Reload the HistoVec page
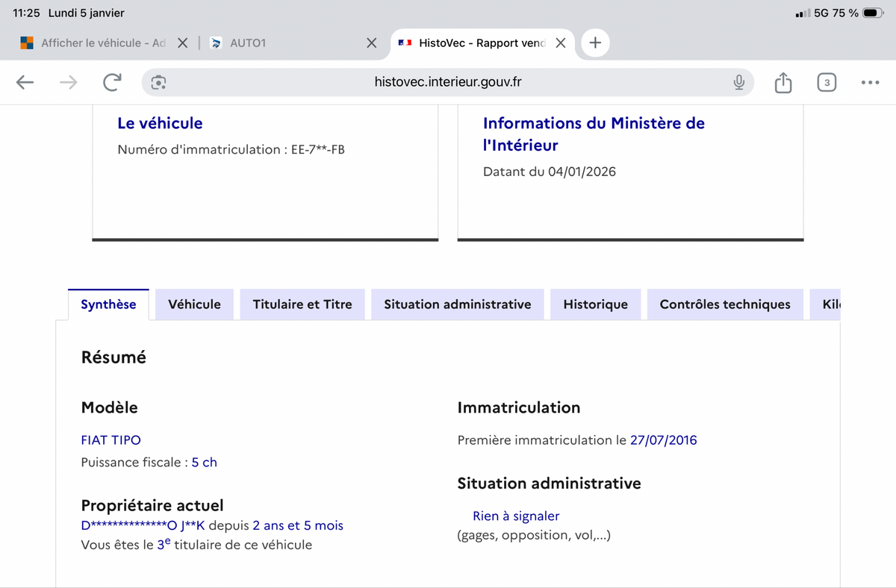This screenshot has height=588, width=896. tap(112, 83)
